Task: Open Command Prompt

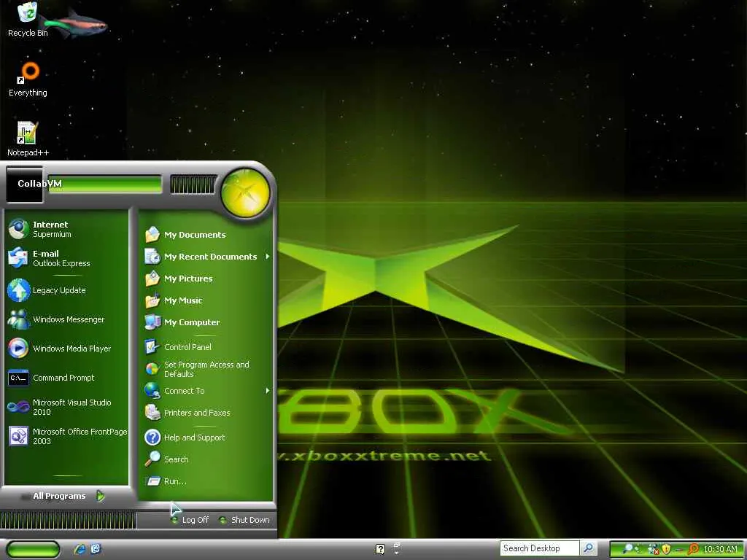Action: (x=66, y=378)
